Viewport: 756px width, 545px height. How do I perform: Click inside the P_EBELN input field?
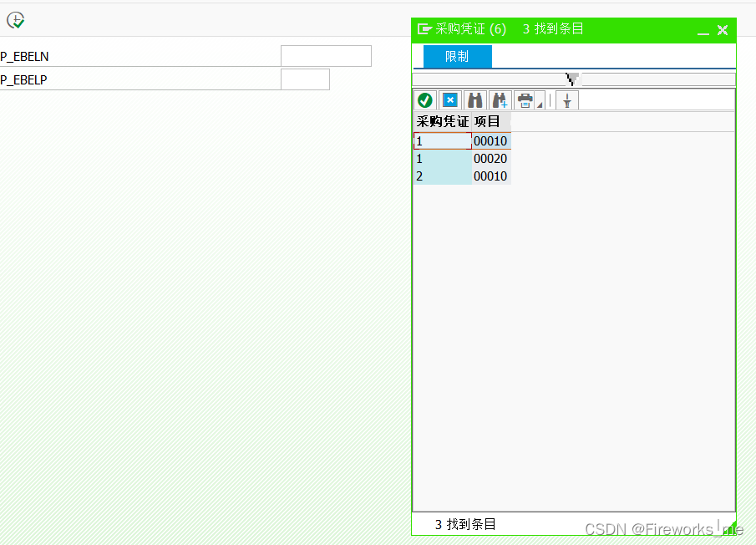tap(326, 56)
